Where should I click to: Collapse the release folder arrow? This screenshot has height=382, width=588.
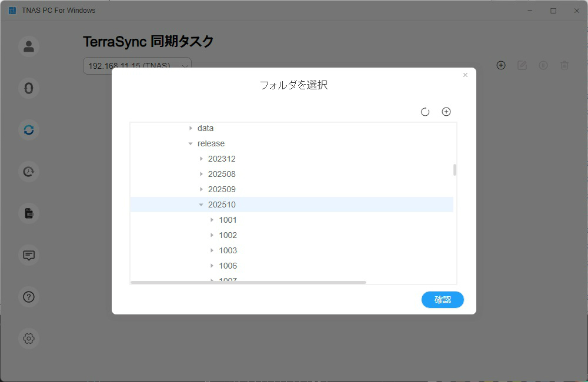[191, 143]
